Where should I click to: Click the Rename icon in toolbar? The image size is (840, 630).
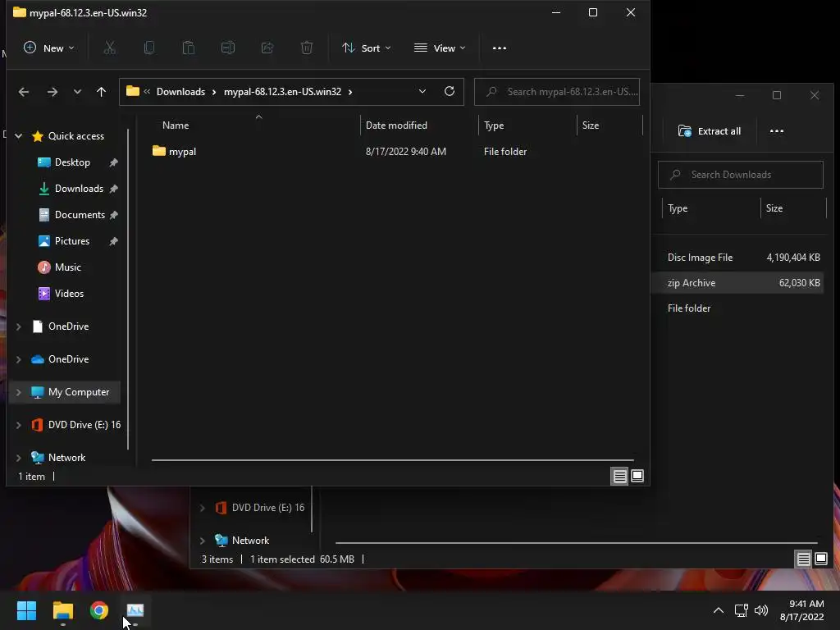point(228,48)
